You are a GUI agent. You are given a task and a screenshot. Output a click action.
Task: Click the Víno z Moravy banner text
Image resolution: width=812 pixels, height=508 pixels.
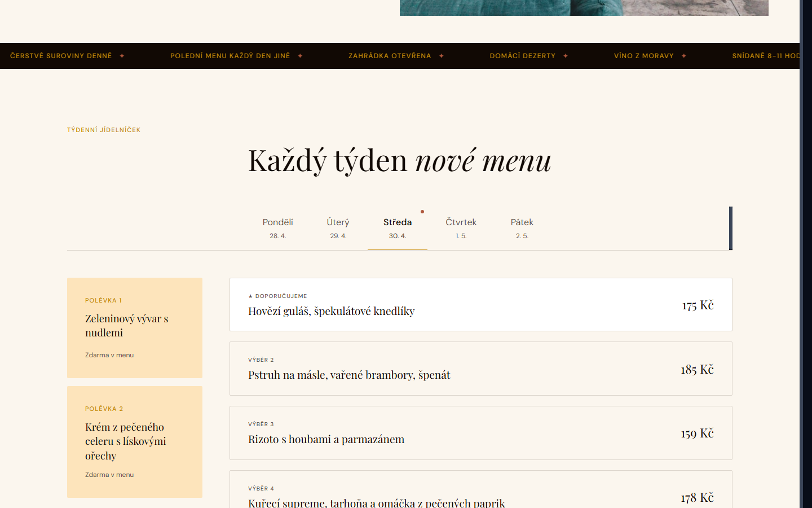644,56
